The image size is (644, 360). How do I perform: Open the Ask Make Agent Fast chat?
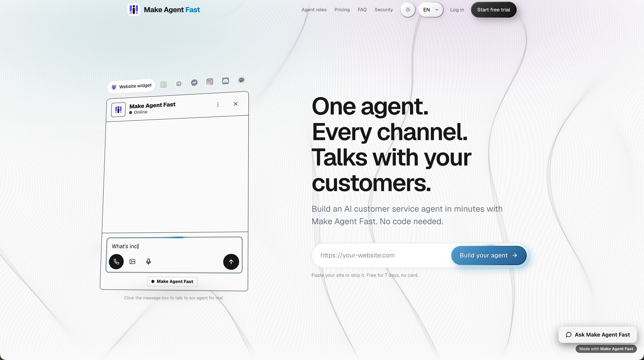[597, 334]
